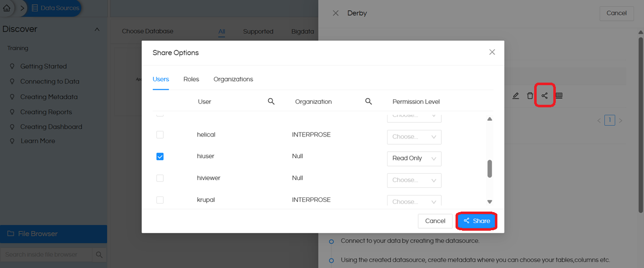
Task: Open permission level dropdown for helical
Action: click(414, 137)
